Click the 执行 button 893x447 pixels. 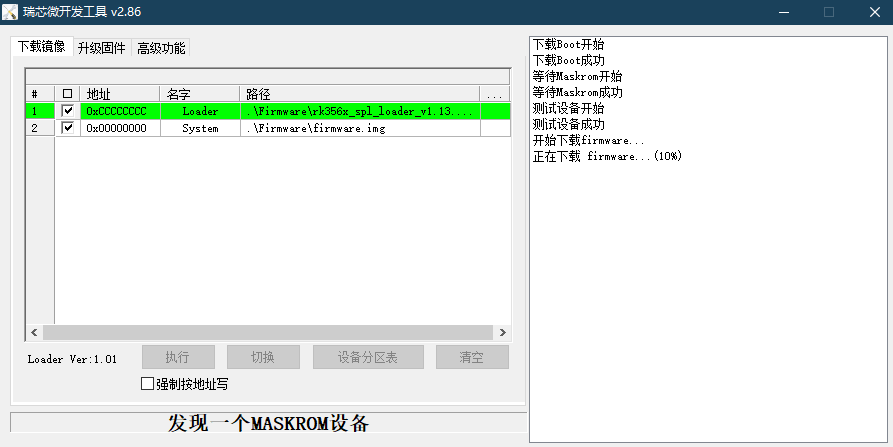click(x=178, y=357)
